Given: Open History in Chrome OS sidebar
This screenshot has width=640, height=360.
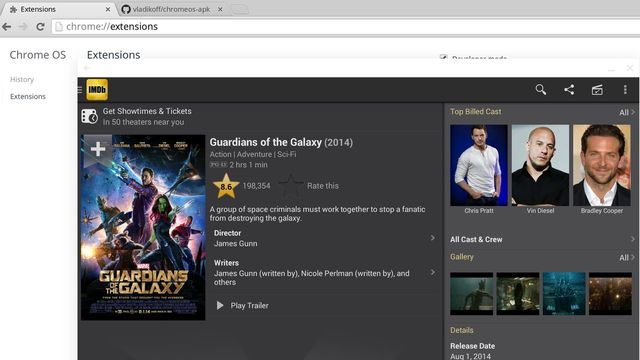Looking at the screenshot, I should click(x=22, y=79).
